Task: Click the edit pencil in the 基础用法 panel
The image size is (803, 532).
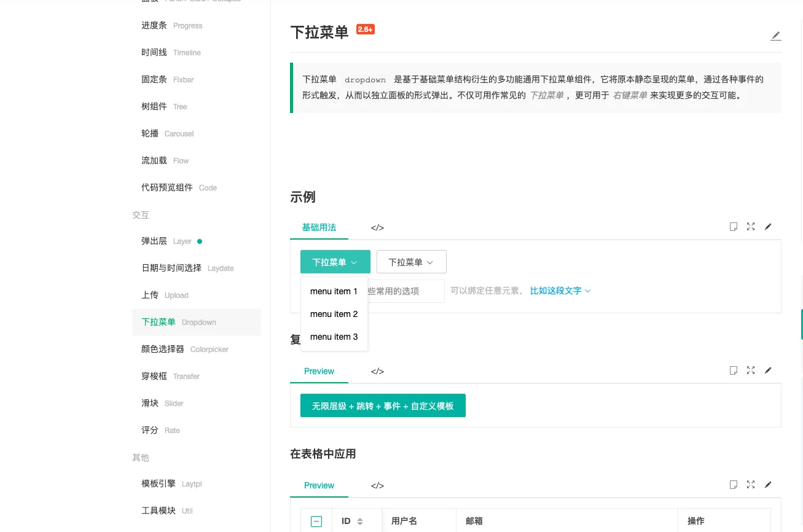Action: pos(768,227)
